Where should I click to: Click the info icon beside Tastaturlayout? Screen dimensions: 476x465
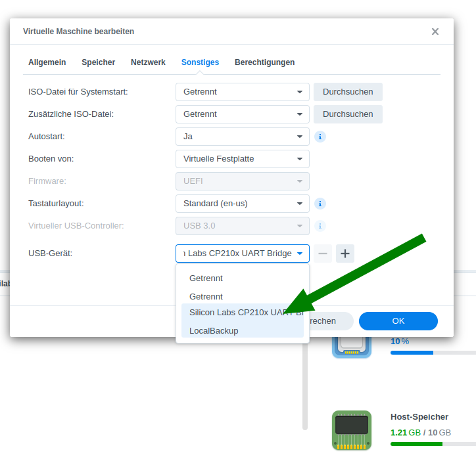320,204
